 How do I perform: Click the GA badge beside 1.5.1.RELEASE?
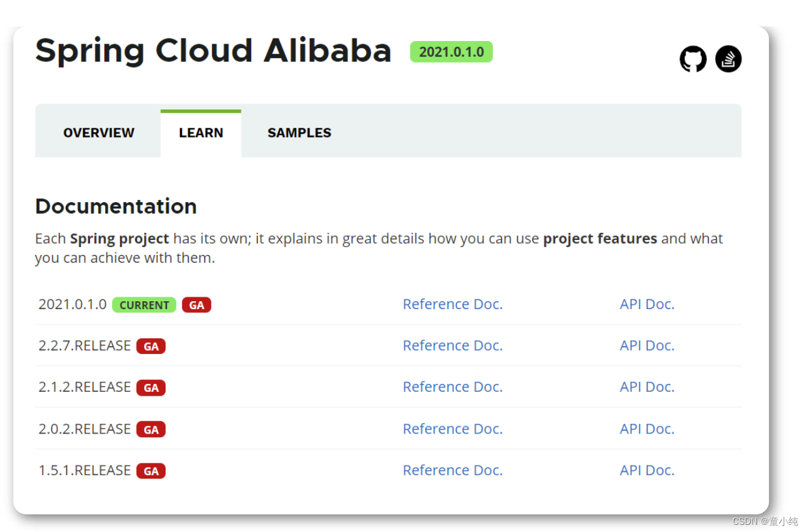(x=151, y=471)
